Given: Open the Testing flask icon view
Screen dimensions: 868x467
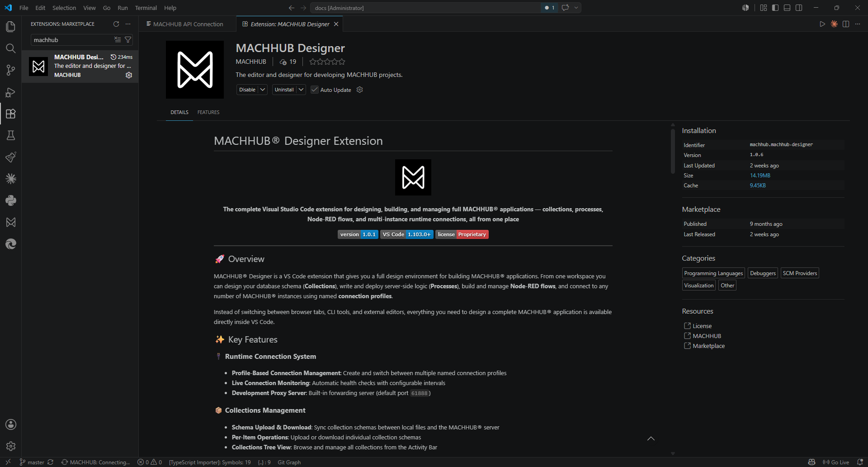Looking at the screenshot, I should tap(11, 135).
